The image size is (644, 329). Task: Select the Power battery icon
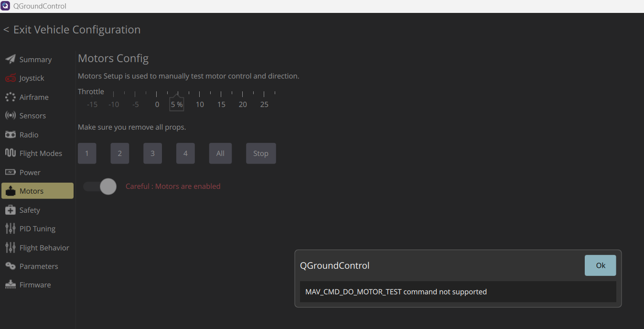(x=11, y=172)
